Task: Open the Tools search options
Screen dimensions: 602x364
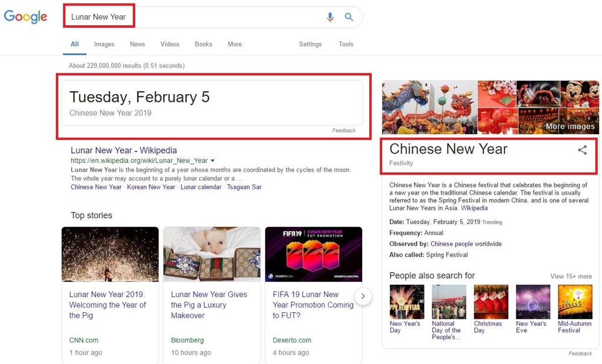Action: [346, 44]
